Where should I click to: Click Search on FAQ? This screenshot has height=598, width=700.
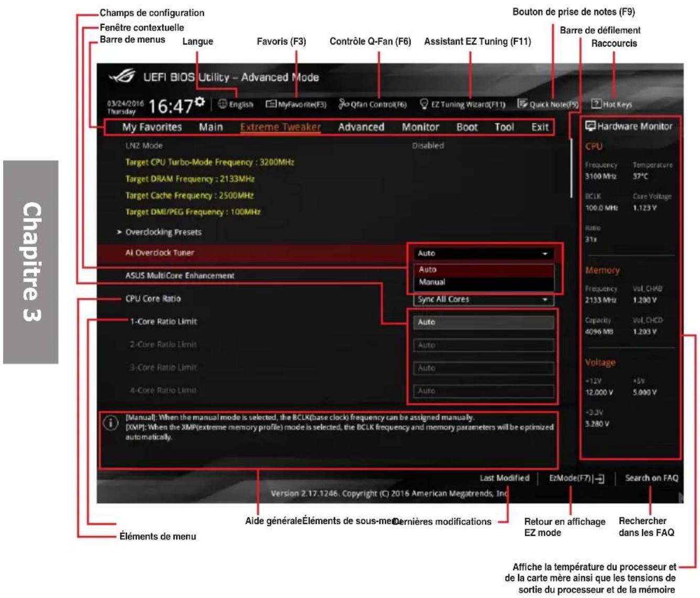651,478
